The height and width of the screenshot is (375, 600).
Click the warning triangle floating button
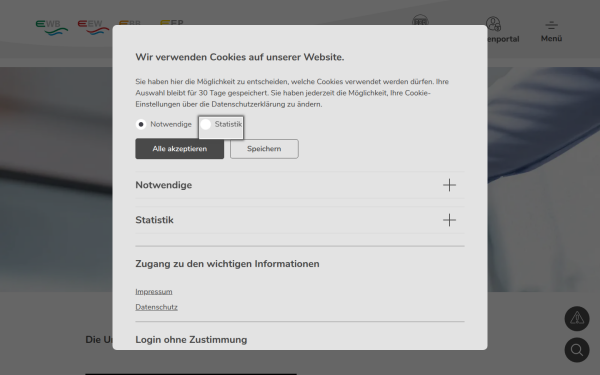tap(577, 318)
